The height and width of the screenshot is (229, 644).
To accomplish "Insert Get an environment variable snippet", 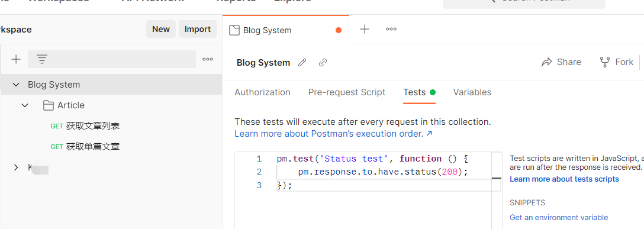I will (559, 218).
